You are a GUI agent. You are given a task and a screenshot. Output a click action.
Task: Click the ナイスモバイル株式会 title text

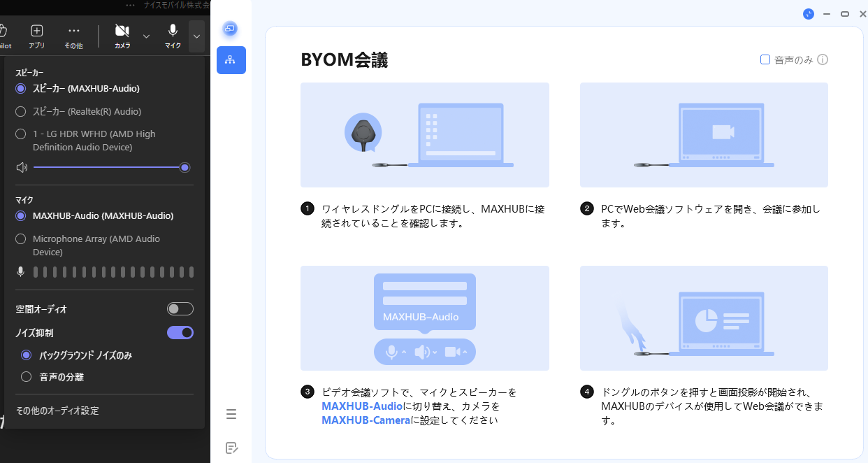coord(177,5)
